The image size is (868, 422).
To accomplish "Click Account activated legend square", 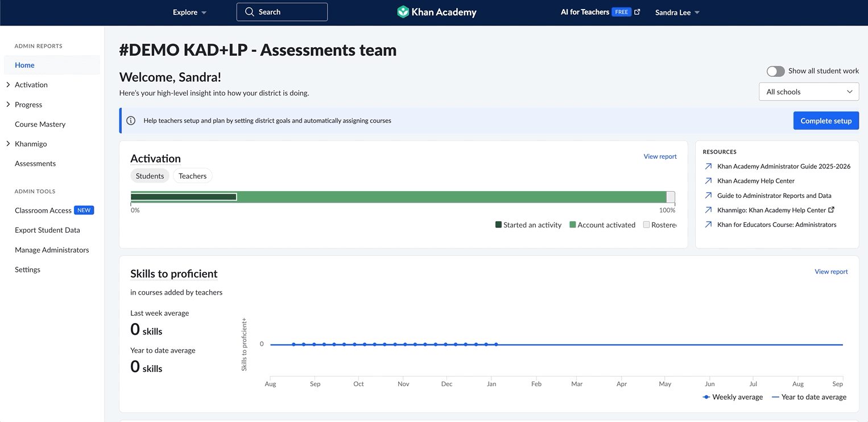I will (x=573, y=225).
